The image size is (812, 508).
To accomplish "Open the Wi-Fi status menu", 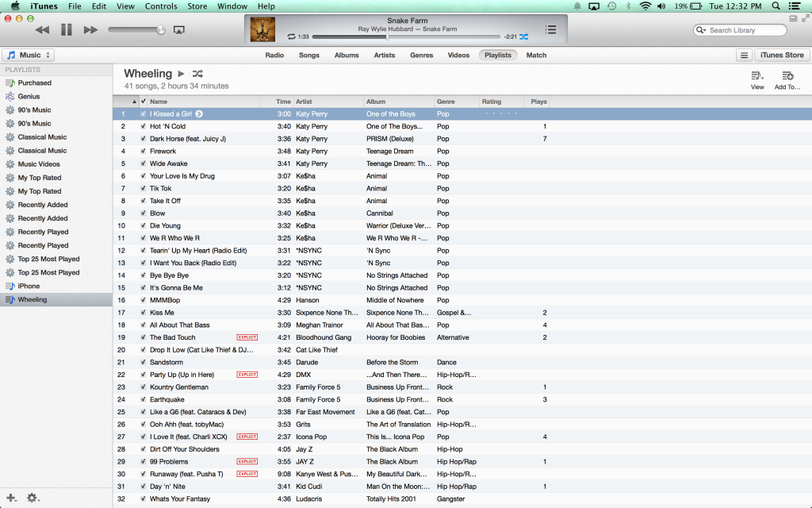I will click(x=645, y=6).
